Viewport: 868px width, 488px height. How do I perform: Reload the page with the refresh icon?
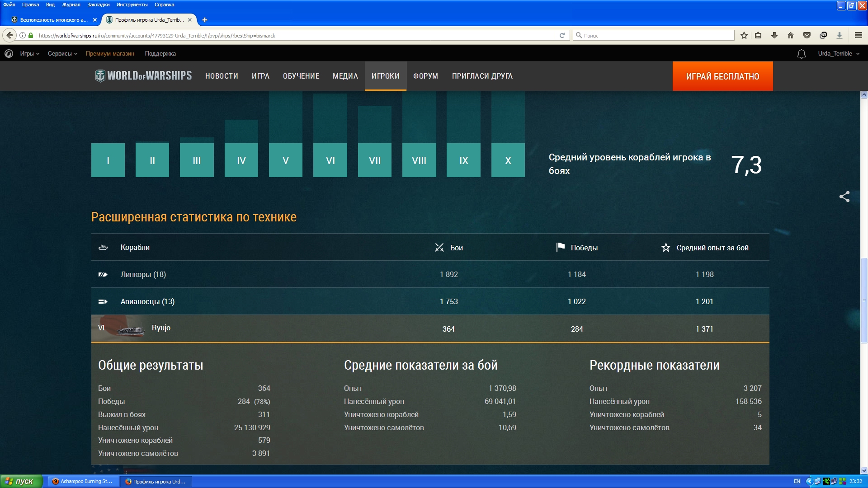tap(562, 35)
